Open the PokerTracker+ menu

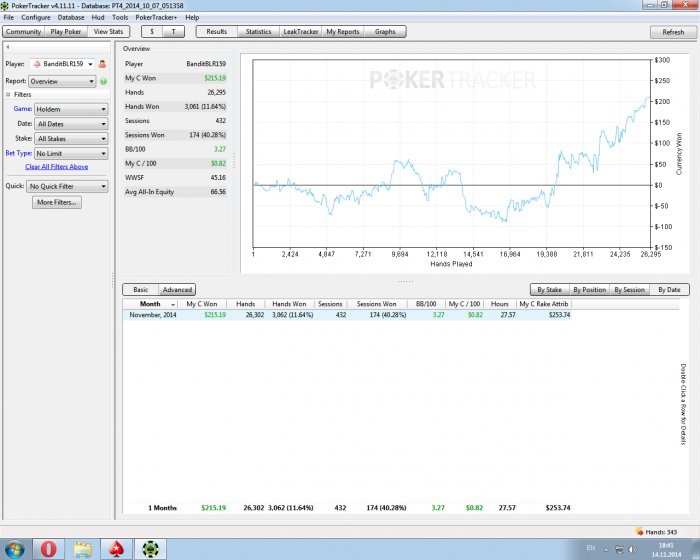tap(156, 17)
